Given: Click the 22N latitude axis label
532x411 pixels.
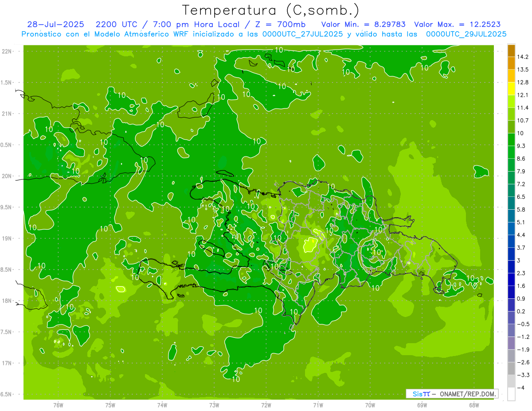Looking at the screenshot, I should 7,51.
